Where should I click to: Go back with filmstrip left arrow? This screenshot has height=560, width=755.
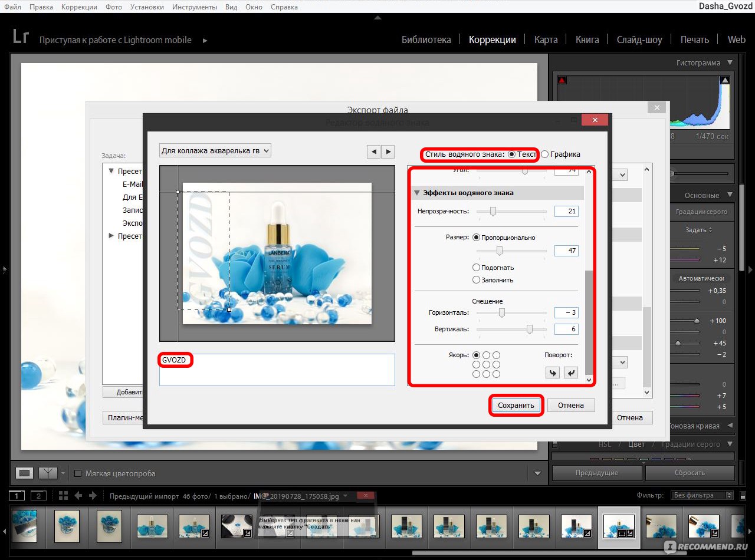78,496
